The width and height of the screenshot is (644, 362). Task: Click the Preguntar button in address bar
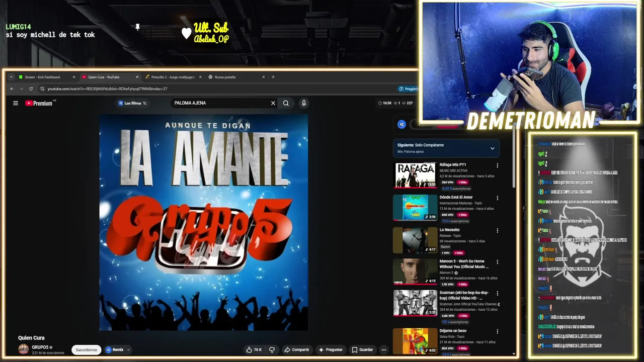(408, 88)
